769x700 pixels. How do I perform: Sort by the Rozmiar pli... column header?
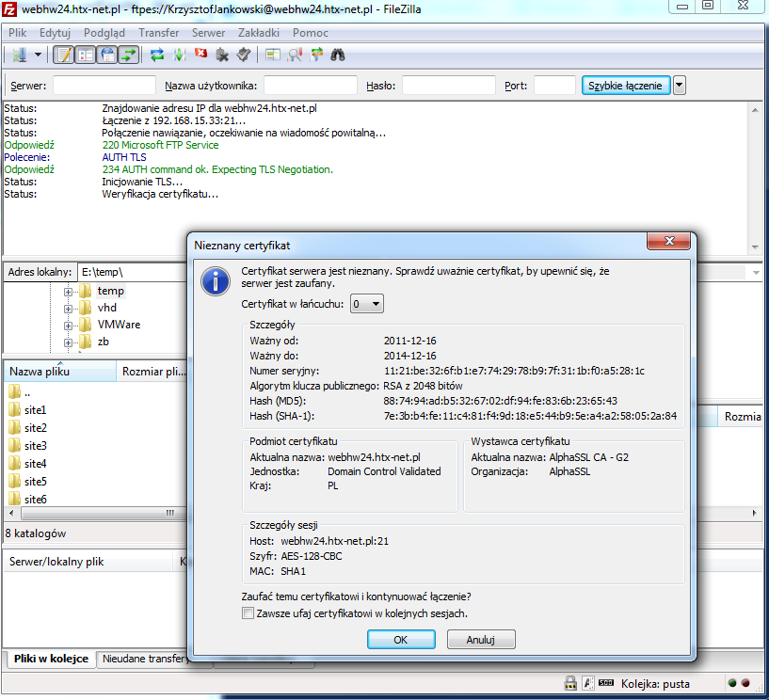(x=152, y=371)
